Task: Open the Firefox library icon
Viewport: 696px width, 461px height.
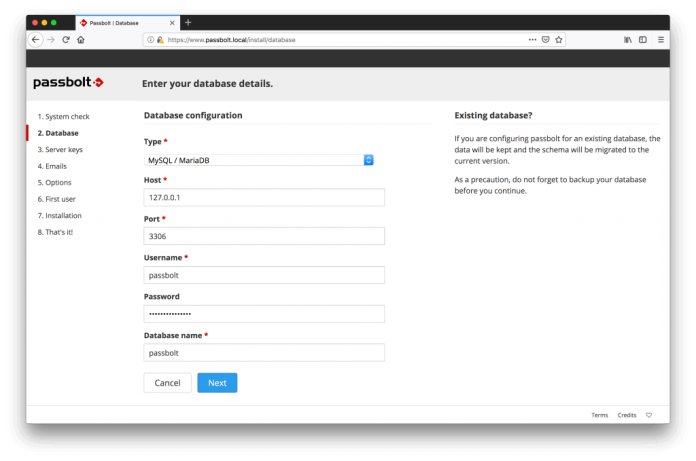Action: coord(628,39)
